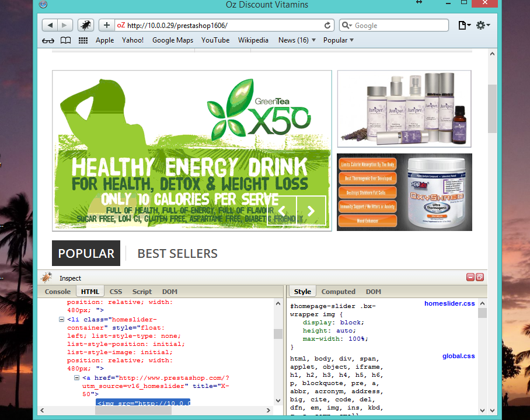This screenshot has height=420, width=530.
Task: Expand the News (16) bookmark folder
Action: coord(297,40)
